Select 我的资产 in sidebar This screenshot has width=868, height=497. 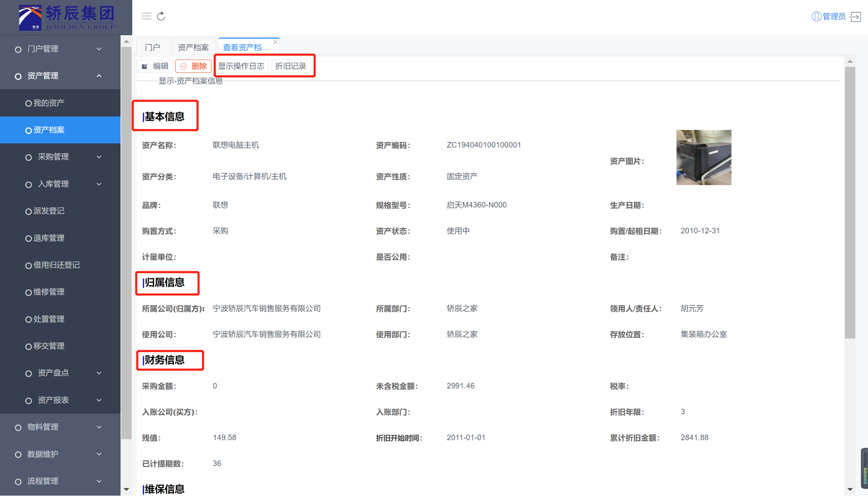coord(49,103)
